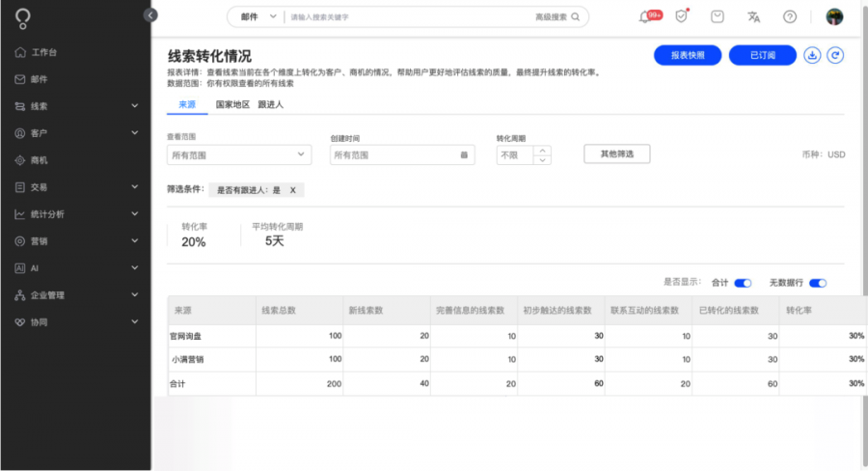The width and height of the screenshot is (868, 471).
Task: Open the notifications bell icon
Action: (x=644, y=17)
